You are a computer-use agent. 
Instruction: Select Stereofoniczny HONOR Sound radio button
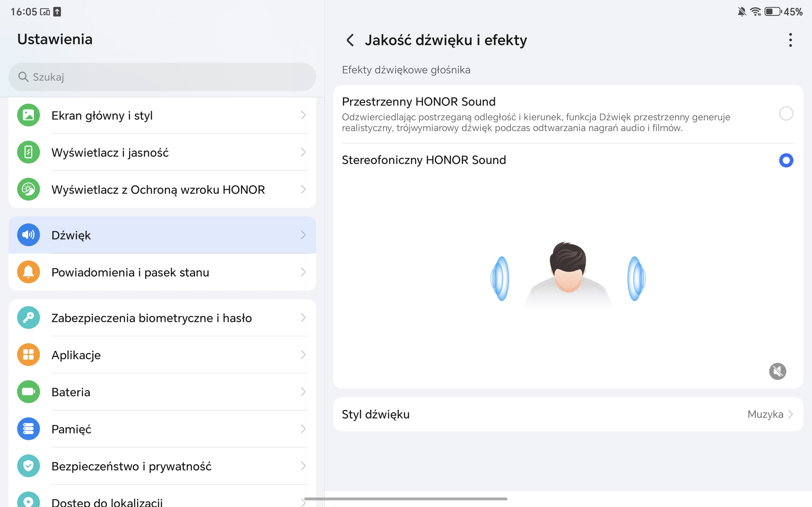coord(786,160)
